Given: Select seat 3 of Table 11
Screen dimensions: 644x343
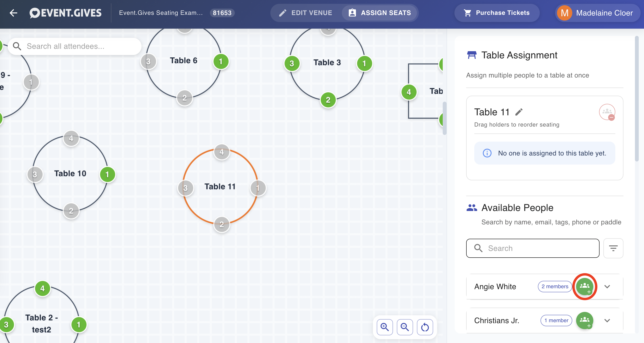Looking at the screenshot, I should 185,188.
